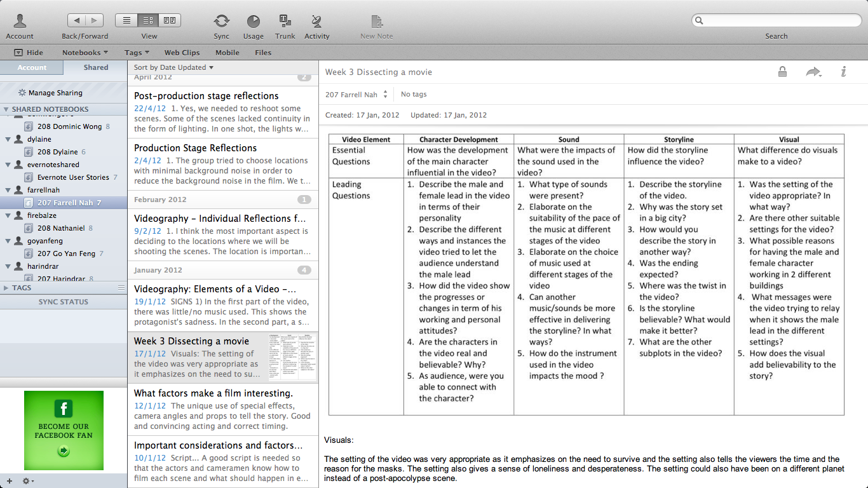
Task: Open the gear settings menu at sidebar bottom
Action: pyautogui.click(x=28, y=481)
